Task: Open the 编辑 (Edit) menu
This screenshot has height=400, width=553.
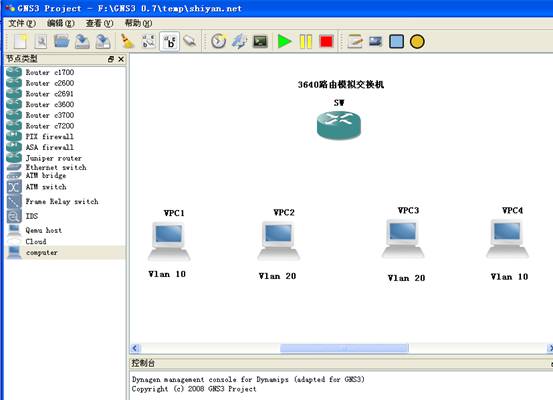Action: (61, 23)
